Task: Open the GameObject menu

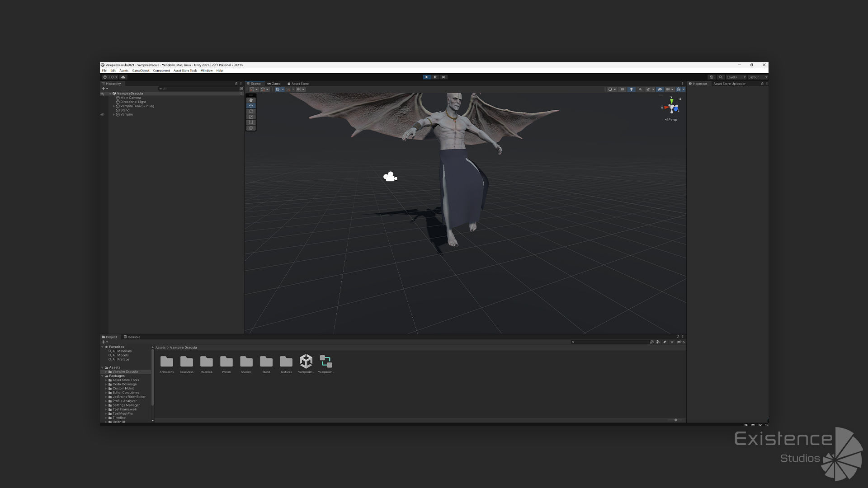Action: coord(141,71)
